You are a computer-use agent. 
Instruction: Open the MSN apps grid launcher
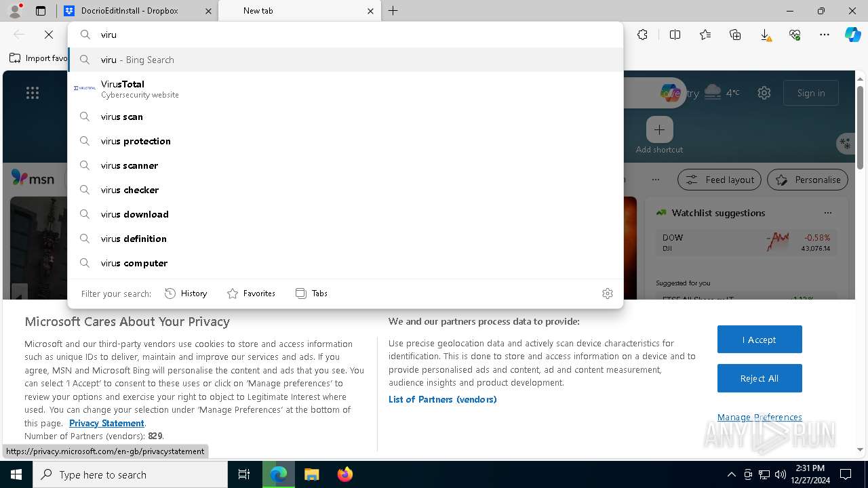coord(33,94)
